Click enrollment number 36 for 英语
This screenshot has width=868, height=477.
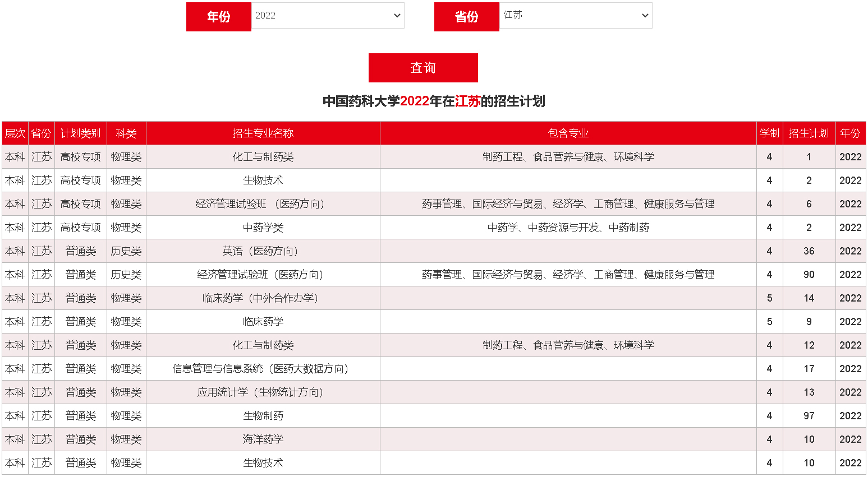[x=809, y=251]
